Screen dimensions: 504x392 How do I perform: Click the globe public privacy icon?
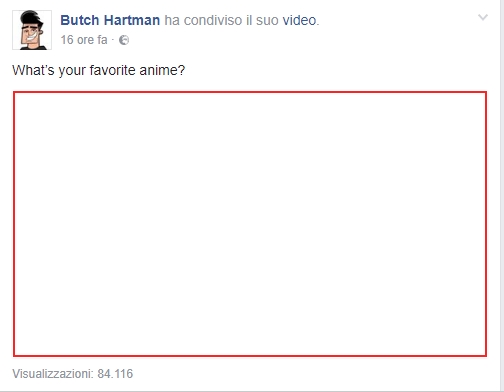[x=124, y=40]
